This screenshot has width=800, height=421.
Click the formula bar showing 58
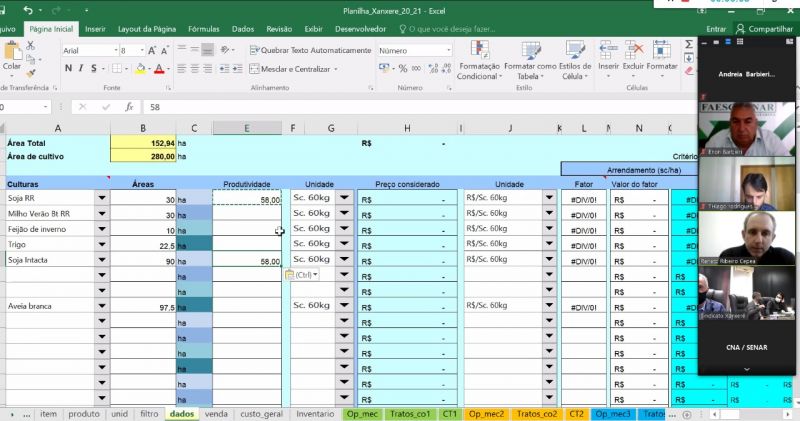point(418,107)
